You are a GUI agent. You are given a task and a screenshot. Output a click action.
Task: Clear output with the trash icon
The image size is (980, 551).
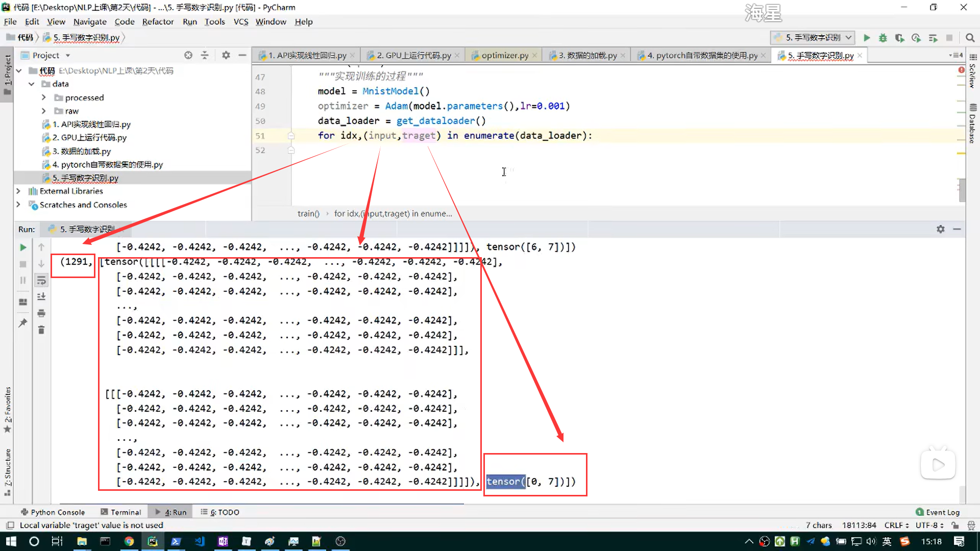(41, 330)
